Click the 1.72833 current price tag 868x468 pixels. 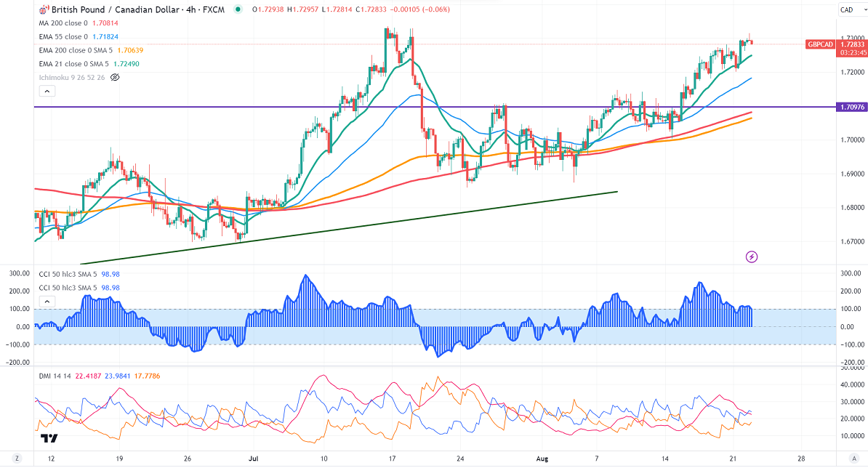[852, 44]
